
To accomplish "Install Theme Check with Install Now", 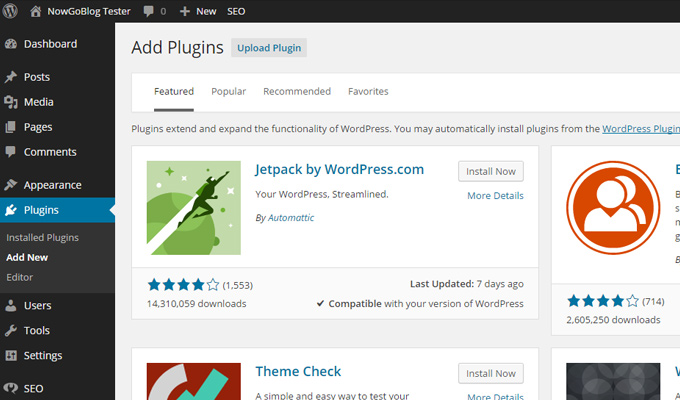I will click(x=491, y=374).
